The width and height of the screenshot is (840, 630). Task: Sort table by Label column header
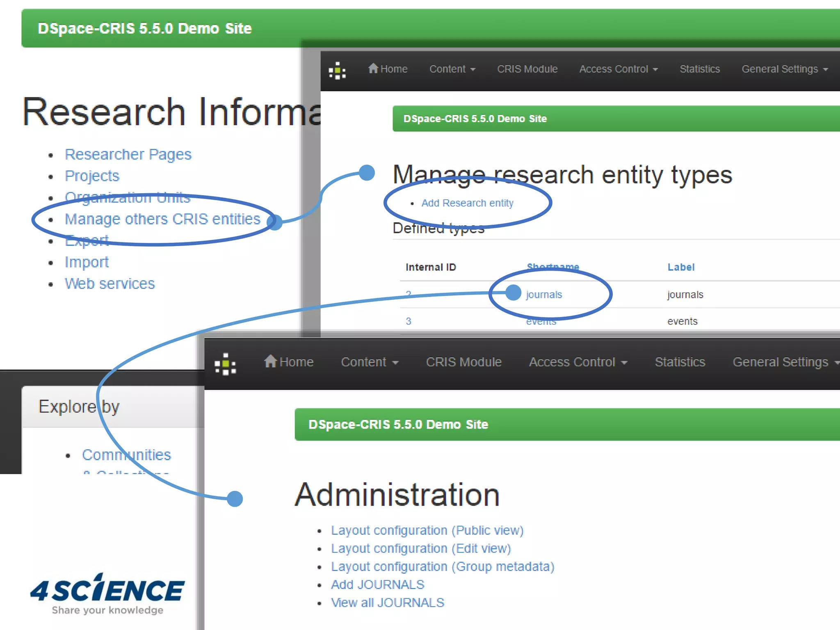pos(681,267)
